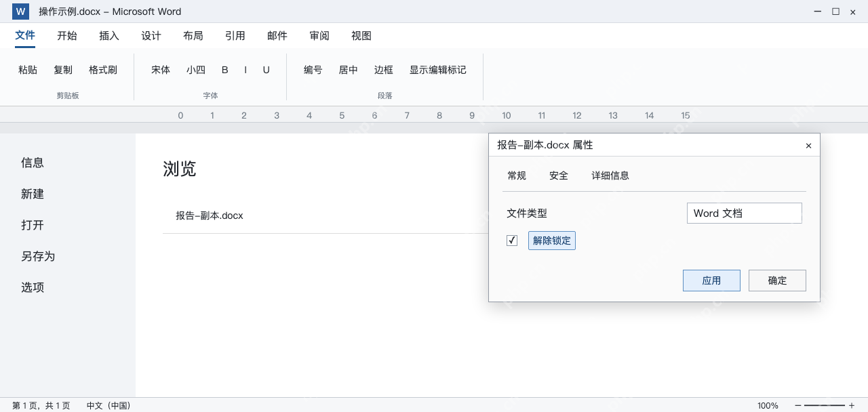Show the 详细信息 tab
The height and width of the screenshot is (412, 868).
coord(610,176)
